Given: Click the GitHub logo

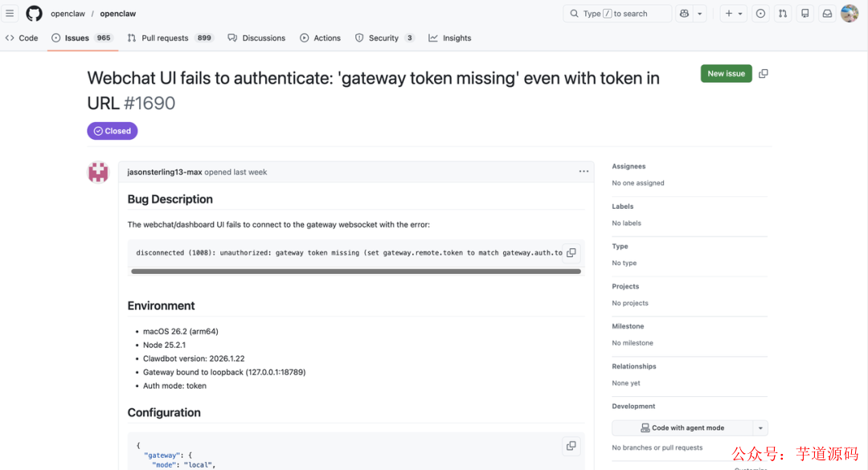Looking at the screenshot, I should coord(32,13).
